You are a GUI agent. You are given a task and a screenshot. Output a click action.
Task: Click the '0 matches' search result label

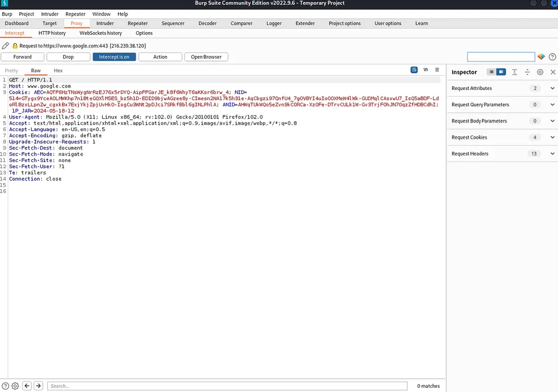point(428,386)
